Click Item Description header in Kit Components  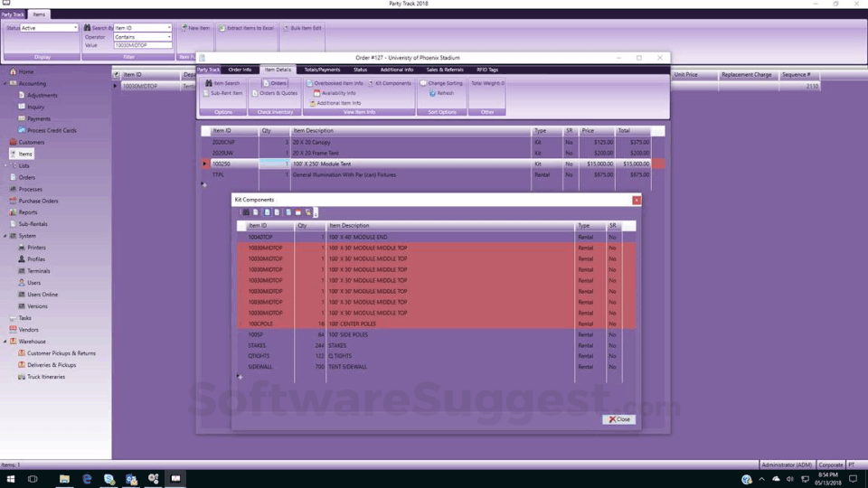point(450,226)
